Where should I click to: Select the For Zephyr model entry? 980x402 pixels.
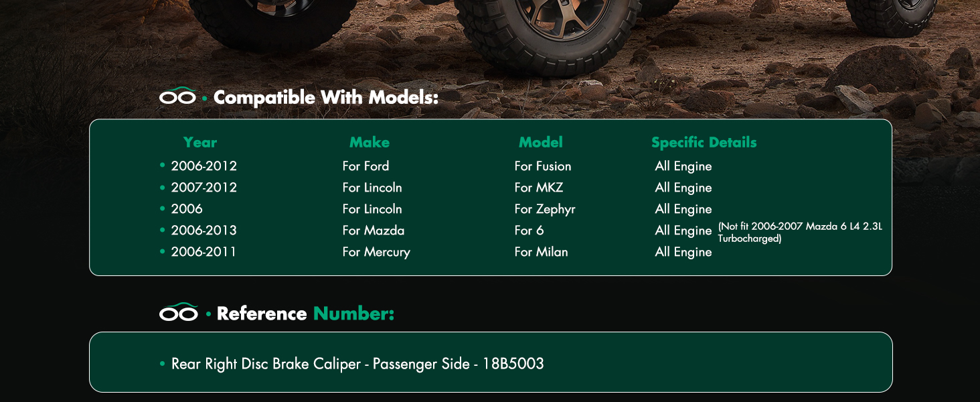point(545,209)
